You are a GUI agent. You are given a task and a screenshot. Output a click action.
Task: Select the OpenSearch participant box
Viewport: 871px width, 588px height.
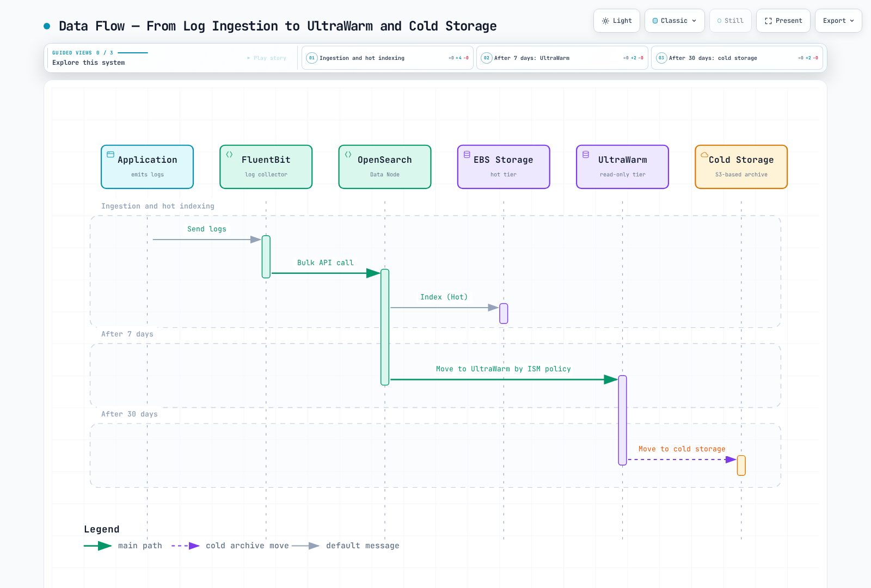point(385,167)
